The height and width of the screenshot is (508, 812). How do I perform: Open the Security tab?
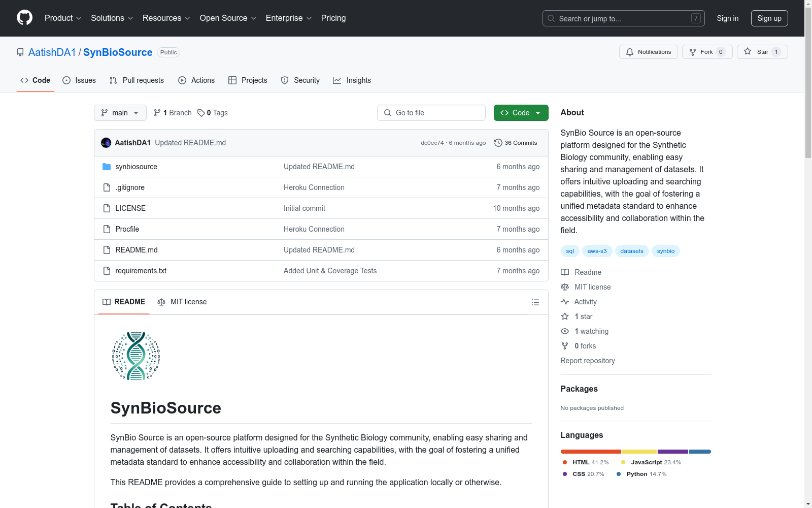tap(300, 80)
